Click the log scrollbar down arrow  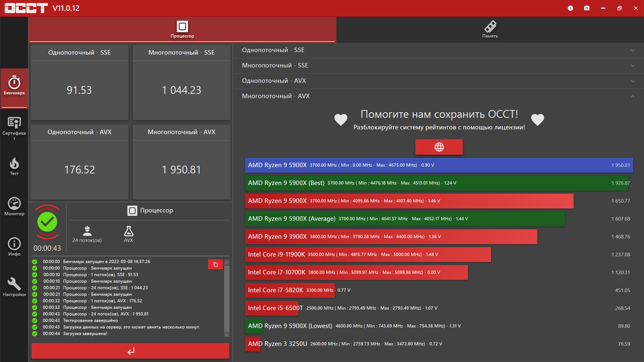pyautogui.click(x=226, y=335)
